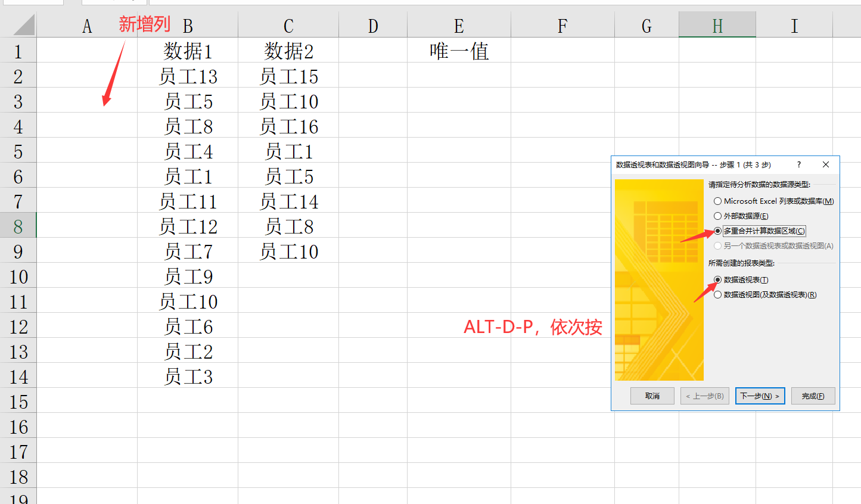The width and height of the screenshot is (861, 504).
Task: Click cell with 员工4
Action: click(x=188, y=151)
